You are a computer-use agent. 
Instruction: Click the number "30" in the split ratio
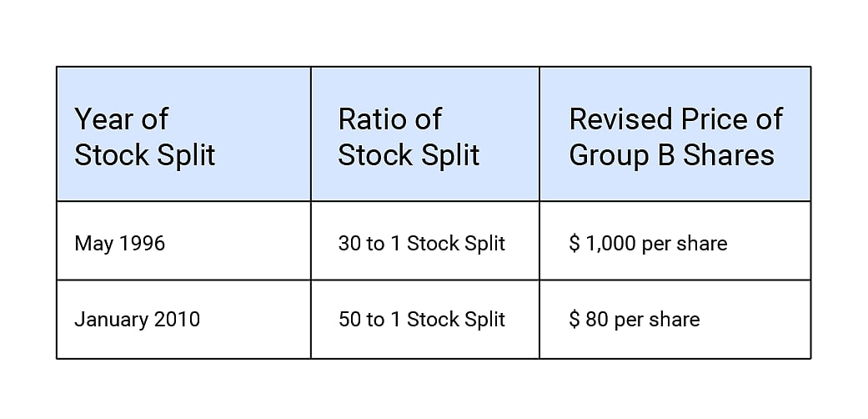click(349, 243)
